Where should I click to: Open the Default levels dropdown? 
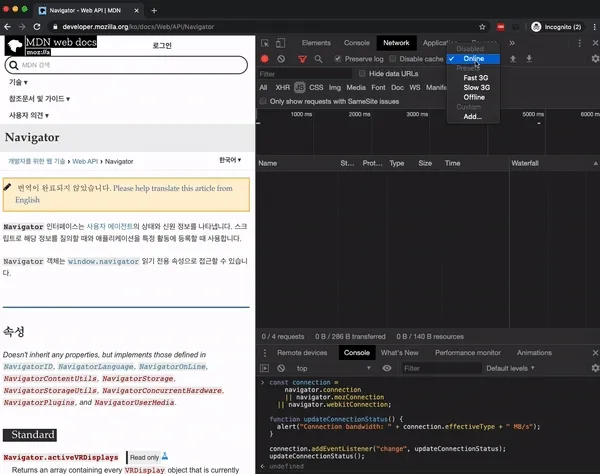coord(510,368)
